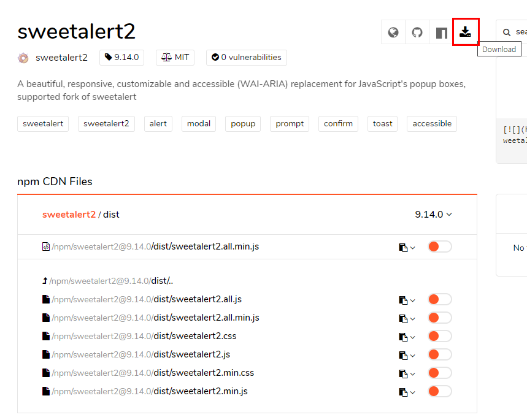Open dist/sweetalert2.js file link
Image resolution: width=527 pixels, height=420 pixels.
pyautogui.click(x=141, y=354)
